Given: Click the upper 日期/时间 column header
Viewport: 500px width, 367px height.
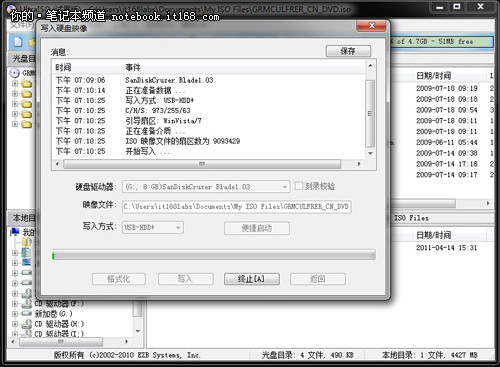Looking at the screenshot, I should (433, 76).
